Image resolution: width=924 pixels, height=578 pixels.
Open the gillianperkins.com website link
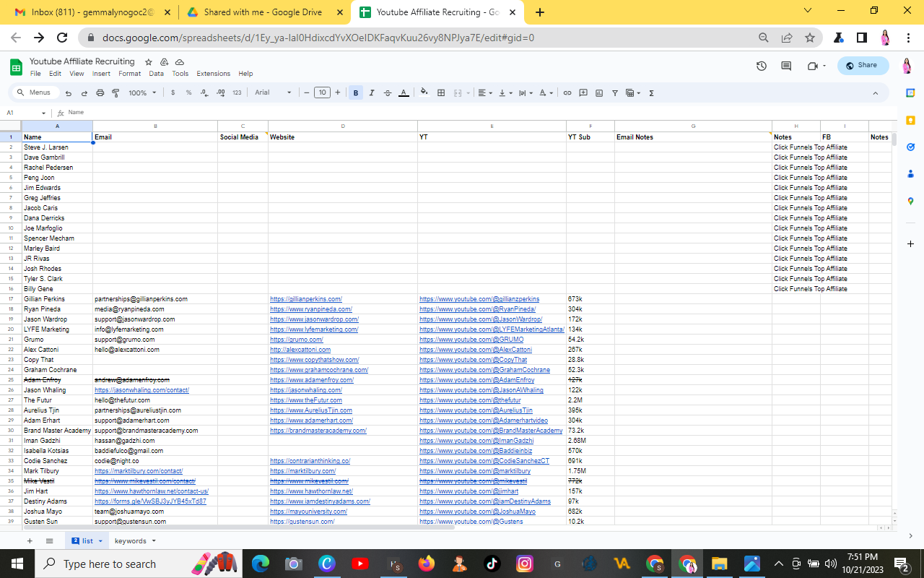306,299
